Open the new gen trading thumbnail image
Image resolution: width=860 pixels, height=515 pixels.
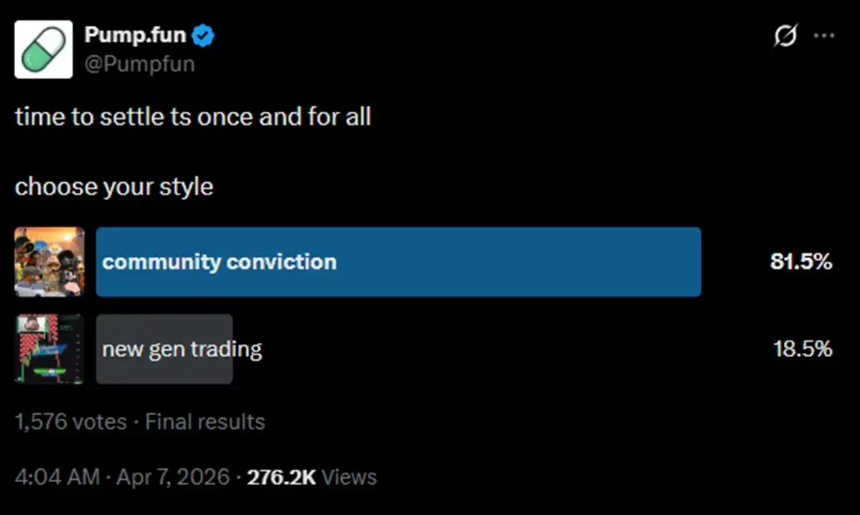[50, 349]
